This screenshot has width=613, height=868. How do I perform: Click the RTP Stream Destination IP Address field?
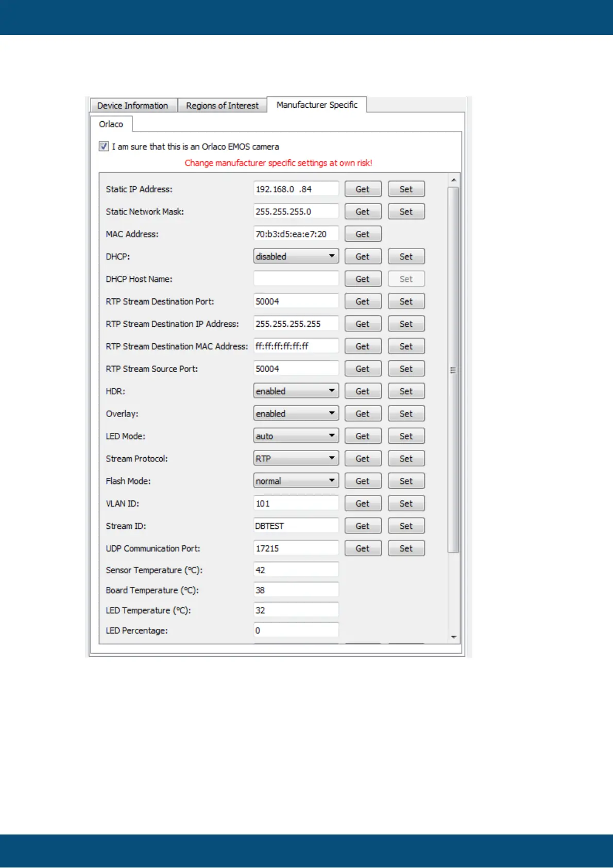click(x=296, y=324)
